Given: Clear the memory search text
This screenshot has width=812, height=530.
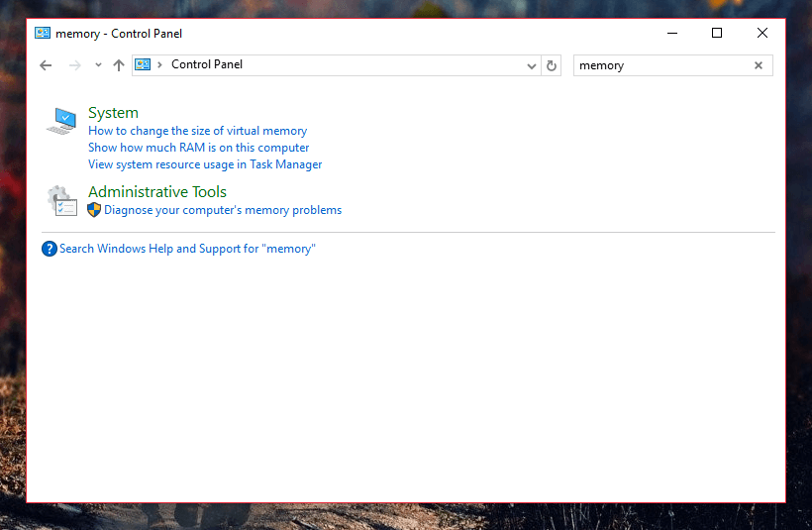Looking at the screenshot, I should tap(759, 65).
